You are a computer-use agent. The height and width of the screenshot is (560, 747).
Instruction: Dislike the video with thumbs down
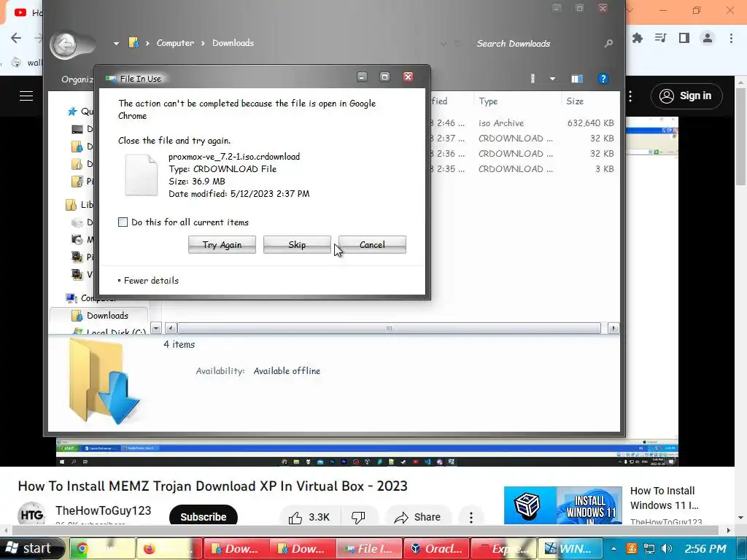tap(358, 517)
